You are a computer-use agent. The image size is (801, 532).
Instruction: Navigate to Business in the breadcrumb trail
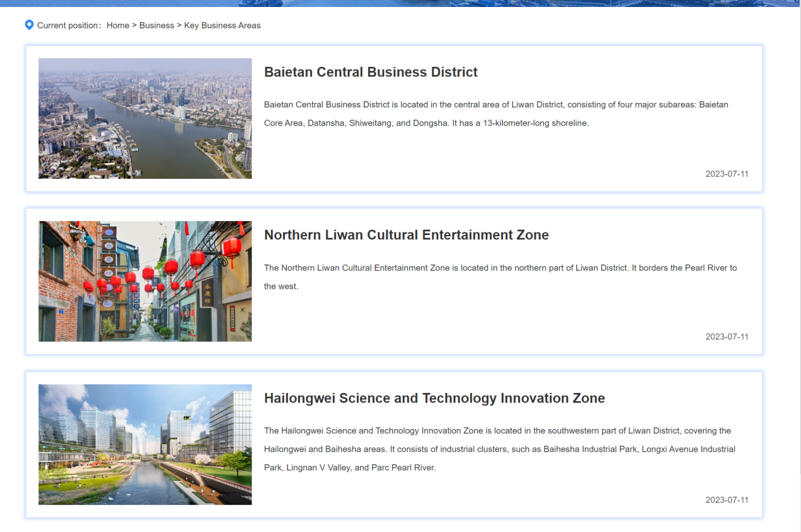pyautogui.click(x=157, y=25)
